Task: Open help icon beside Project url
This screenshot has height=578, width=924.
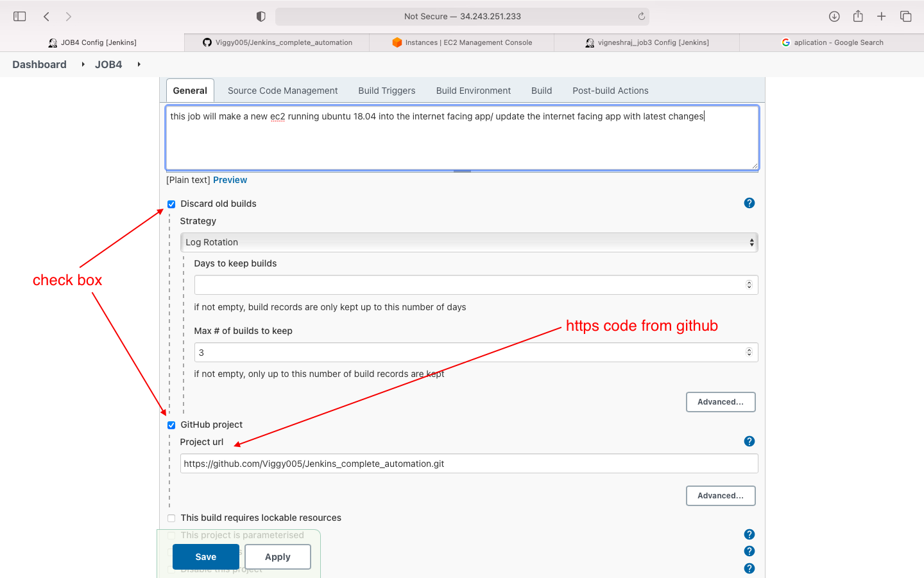Action: click(749, 441)
